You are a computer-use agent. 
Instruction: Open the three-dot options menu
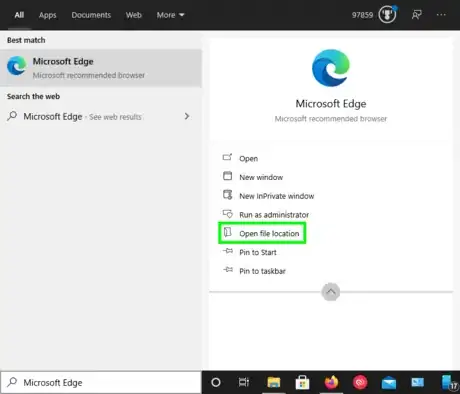pos(441,15)
